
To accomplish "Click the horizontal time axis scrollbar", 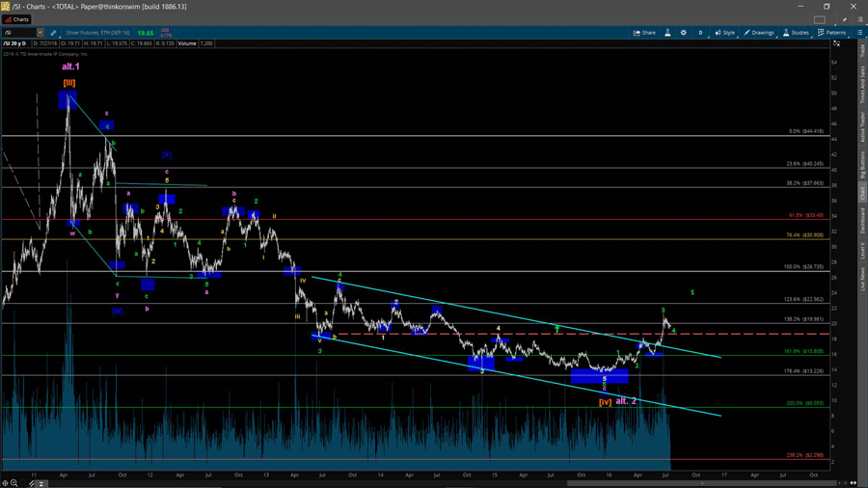I will coord(434,483).
